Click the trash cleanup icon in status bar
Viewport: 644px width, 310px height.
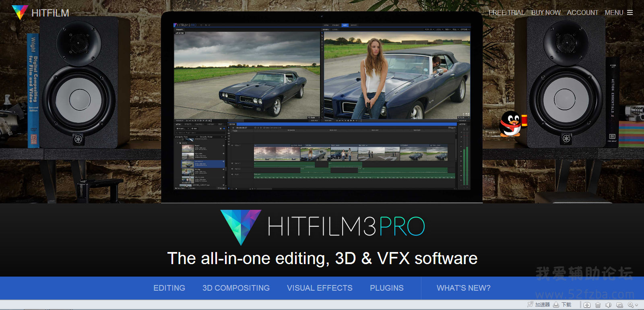pyautogui.click(x=598, y=305)
